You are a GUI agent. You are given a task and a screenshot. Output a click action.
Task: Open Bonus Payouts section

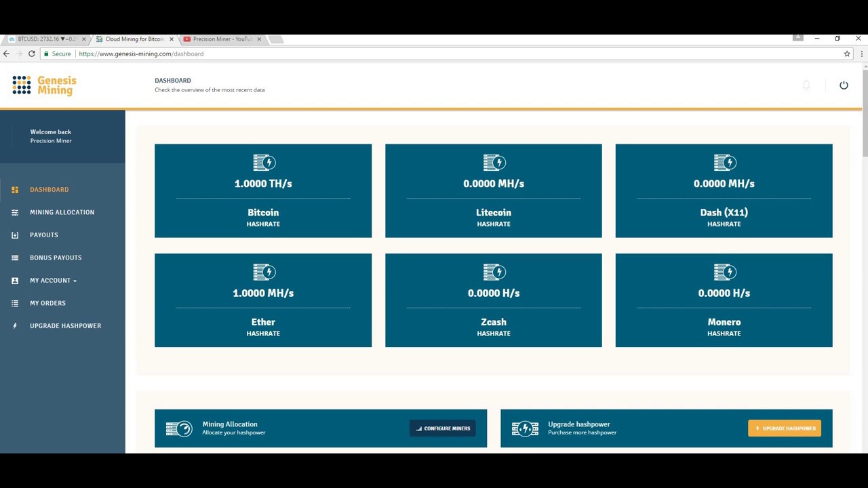click(x=56, y=258)
